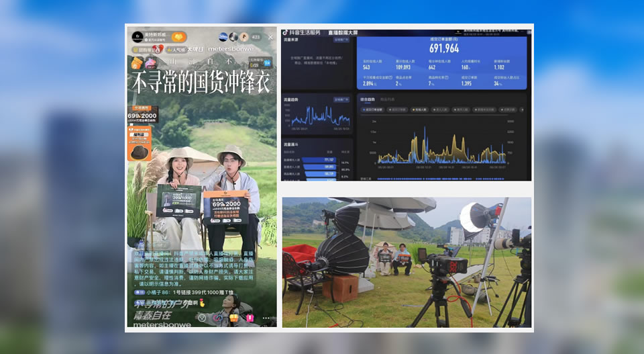This screenshot has width=644, height=354.
Task: Open the three-dot more menu
Action: 266,317
